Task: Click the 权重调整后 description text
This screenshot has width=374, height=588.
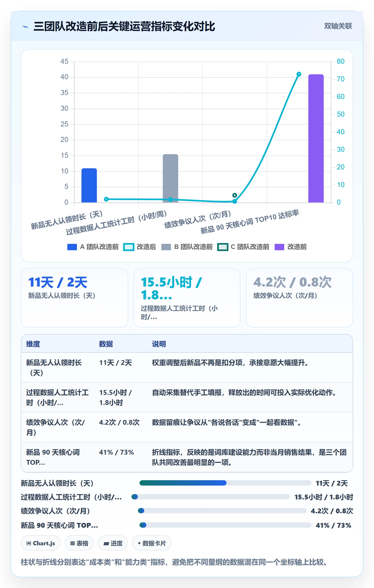Action: point(230,363)
